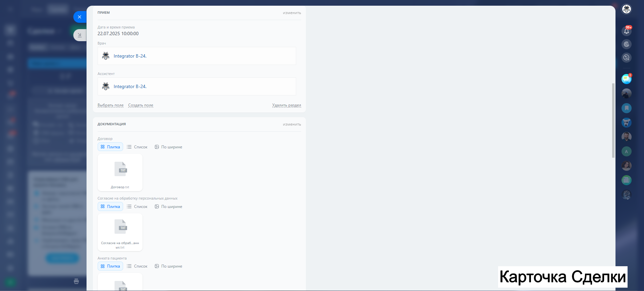Viewport: 644px width, 291px height.
Task: Open Integrator B-24 link under Ассистент
Action: click(130, 86)
